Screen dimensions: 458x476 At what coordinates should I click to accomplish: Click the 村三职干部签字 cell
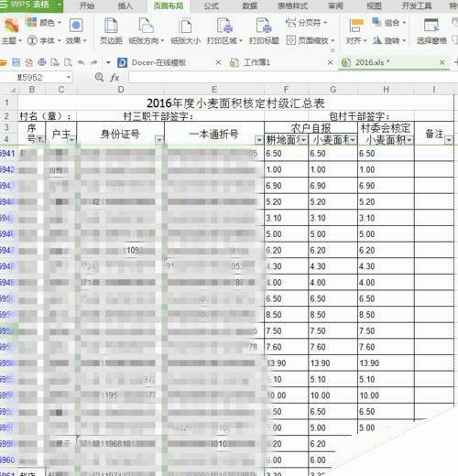click(x=158, y=116)
